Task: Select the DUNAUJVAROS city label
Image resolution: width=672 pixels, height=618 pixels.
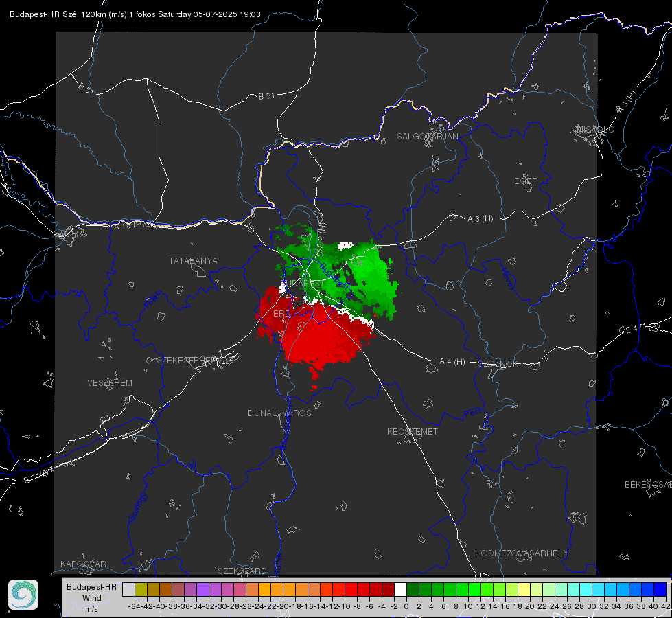Action: pyautogui.click(x=279, y=413)
